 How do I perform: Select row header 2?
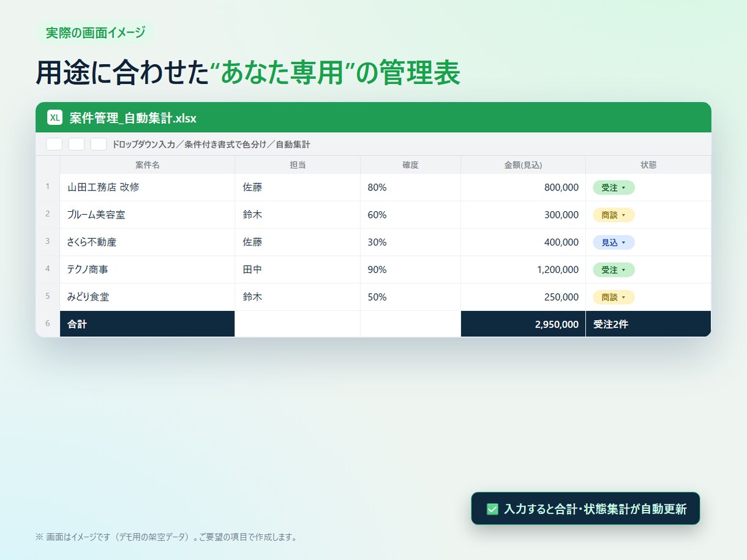[48, 215]
